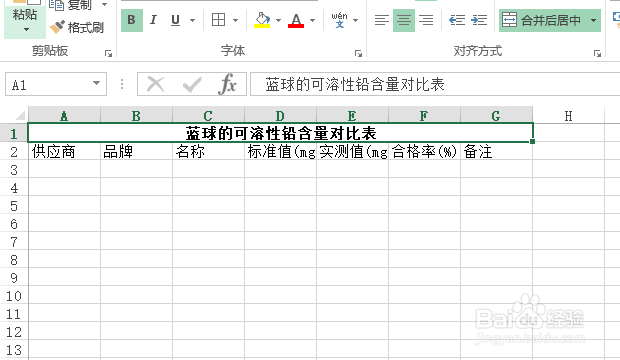Open 剪贴板 clipboard dialog launcher
The width and height of the screenshot is (620, 360).
pos(108,53)
